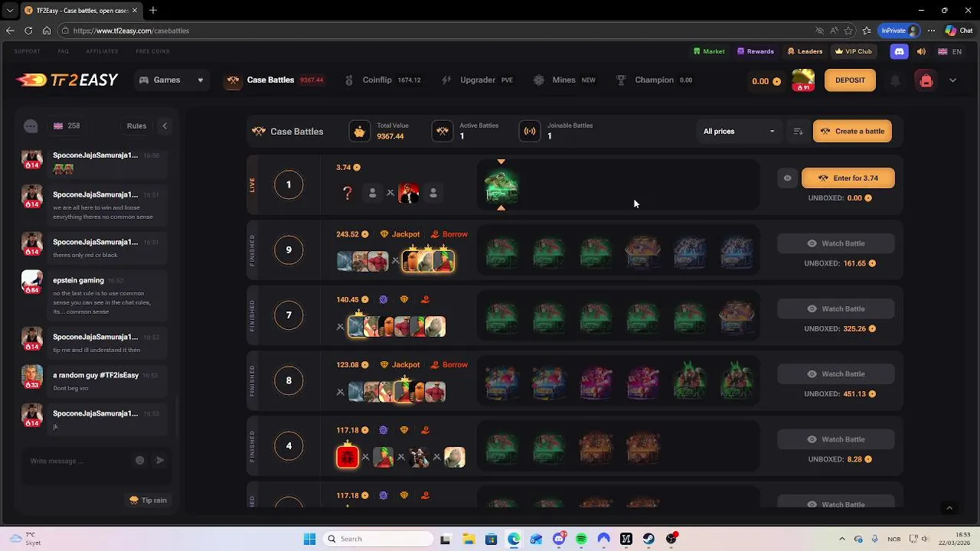
Task: Expand the Games dropdown
Action: pyautogui.click(x=171, y=80)
